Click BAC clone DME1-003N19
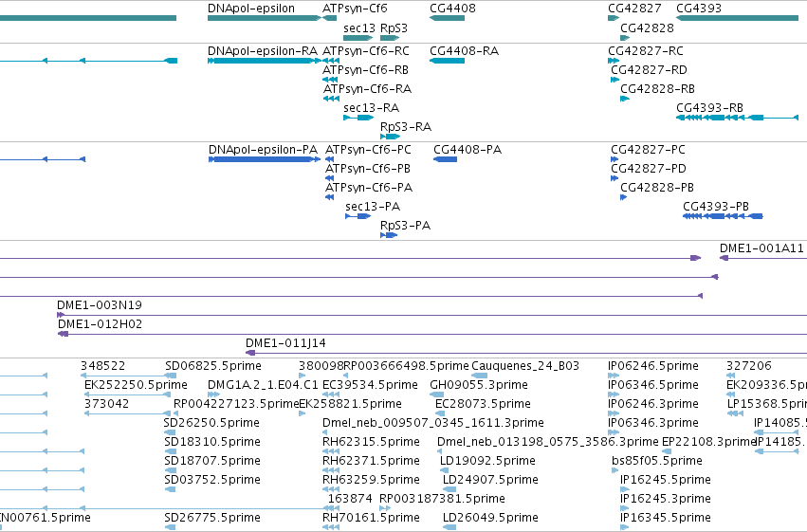The height and width of the screenshot is (532, 807). [100, 305]
